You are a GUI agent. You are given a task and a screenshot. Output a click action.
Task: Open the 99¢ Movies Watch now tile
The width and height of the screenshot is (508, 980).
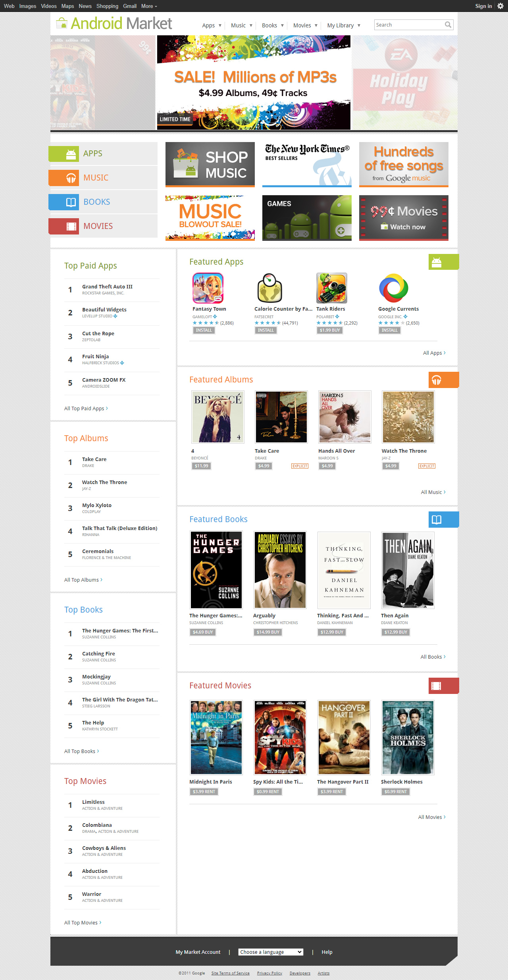click(404, 218)
